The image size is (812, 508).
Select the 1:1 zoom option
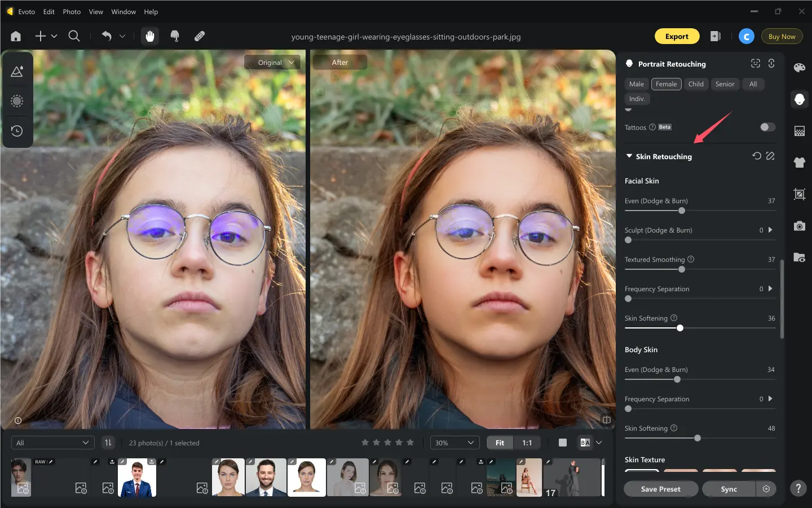[527, 443]
